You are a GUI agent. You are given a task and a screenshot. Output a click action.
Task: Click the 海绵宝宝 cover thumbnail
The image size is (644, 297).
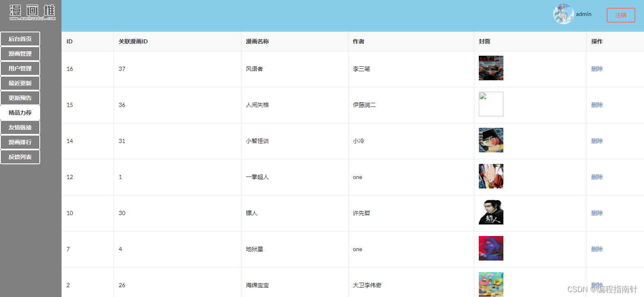pos(491,284)
